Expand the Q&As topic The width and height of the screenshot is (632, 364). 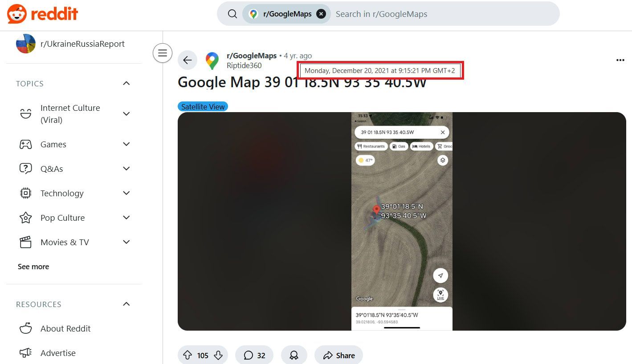click(x=126, y=169)
